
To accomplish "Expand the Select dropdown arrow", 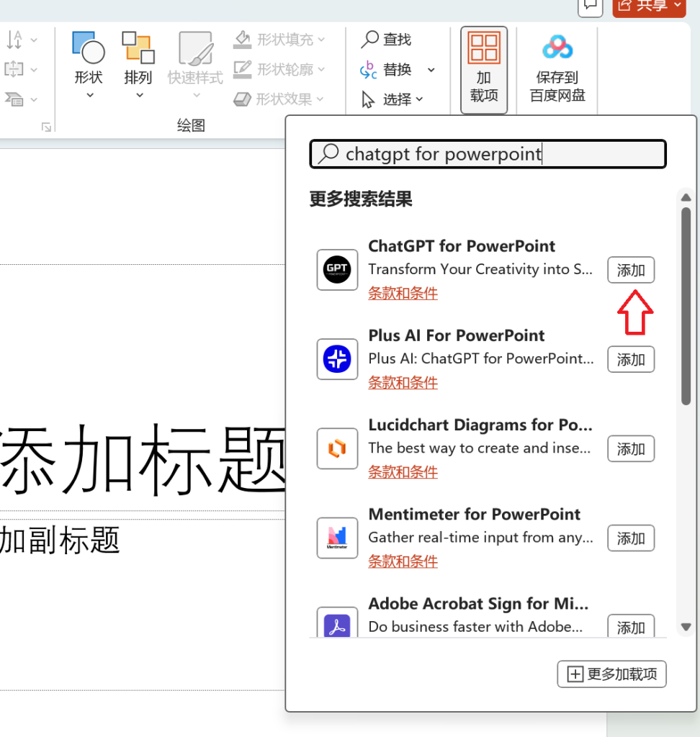I will coord(419,99).
